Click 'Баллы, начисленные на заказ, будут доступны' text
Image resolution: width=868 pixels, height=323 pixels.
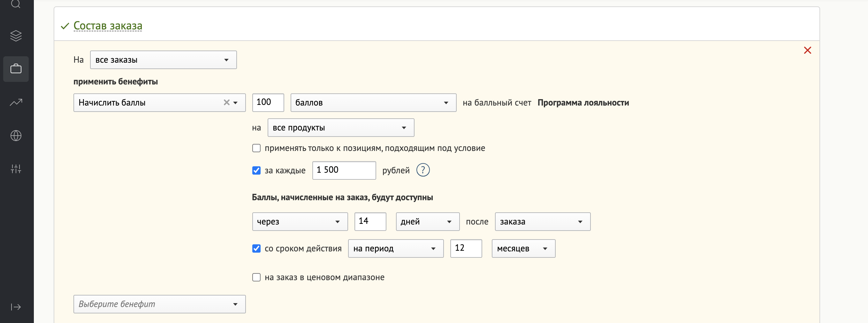pos(342,197)
